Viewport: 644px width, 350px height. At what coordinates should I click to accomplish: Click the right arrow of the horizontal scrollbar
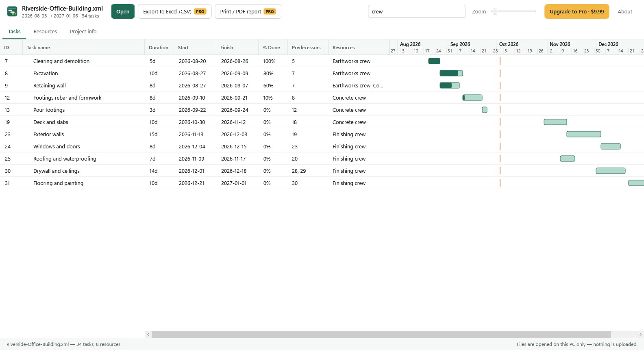coord(640,334)
